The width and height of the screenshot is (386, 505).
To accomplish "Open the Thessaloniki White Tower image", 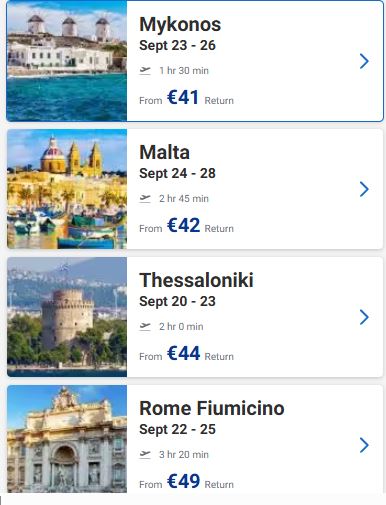I will pos(67,317).
